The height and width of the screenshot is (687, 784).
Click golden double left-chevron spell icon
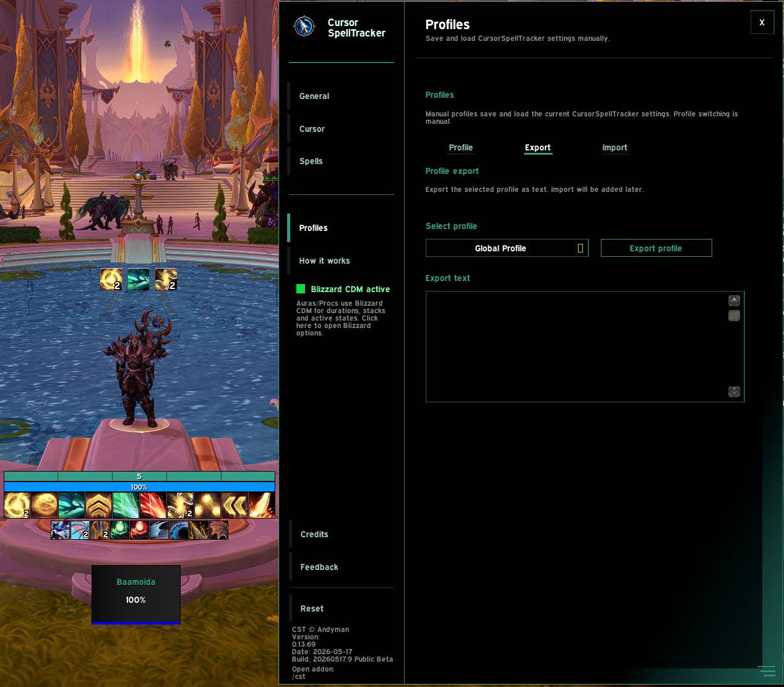coord(235,505)
